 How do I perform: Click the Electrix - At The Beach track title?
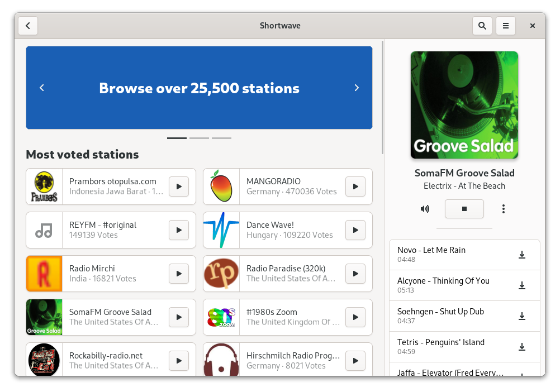pyautogui.click(x=464, y=186)
